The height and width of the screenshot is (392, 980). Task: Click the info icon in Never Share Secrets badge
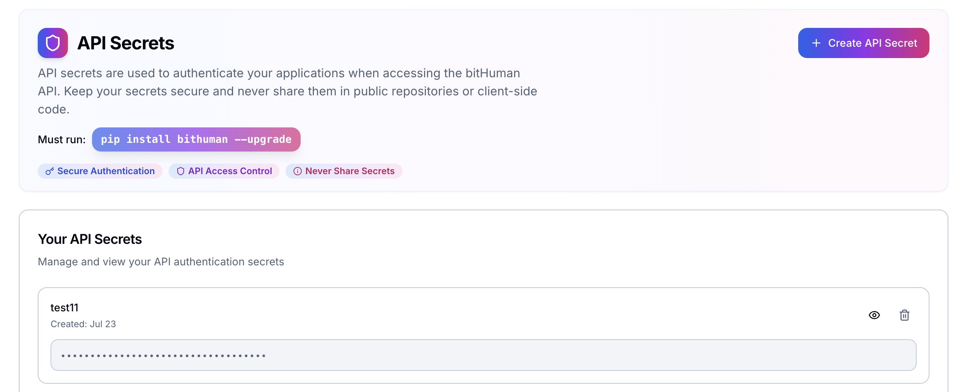(297, 171)
